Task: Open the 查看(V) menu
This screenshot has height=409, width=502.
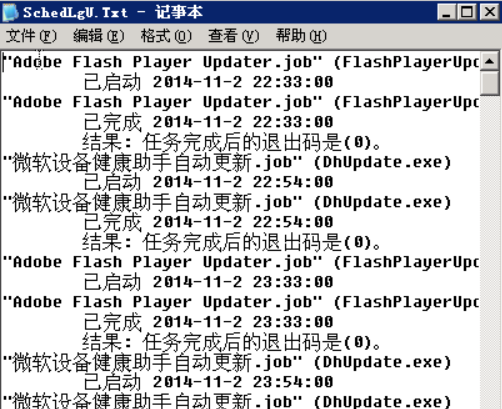Action: pos(234,36)
